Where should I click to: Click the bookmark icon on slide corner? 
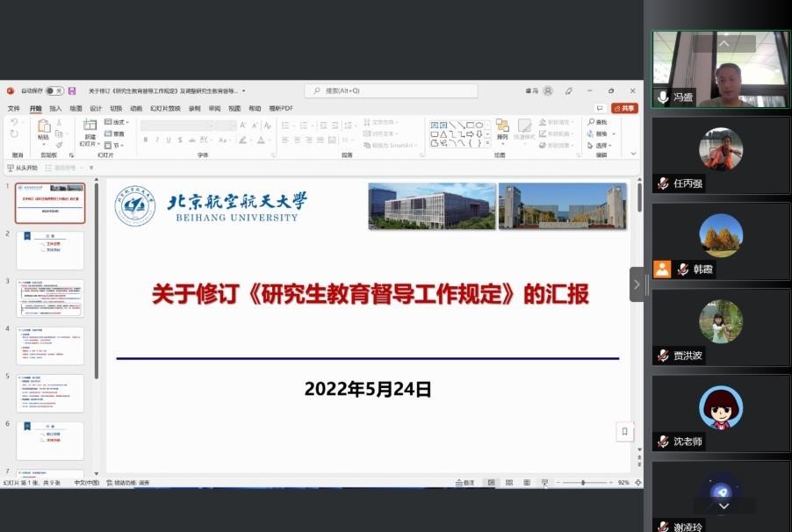point(624,431)
